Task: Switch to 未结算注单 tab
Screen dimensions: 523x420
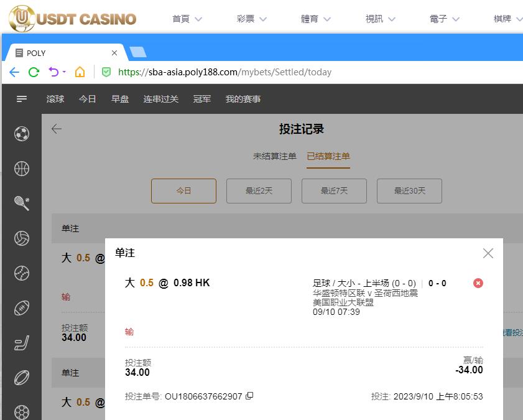Action: coord(274,156)
